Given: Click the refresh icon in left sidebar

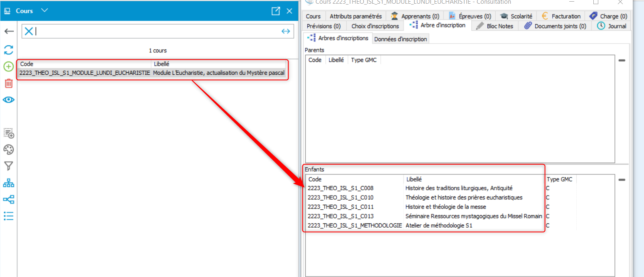Looking at the screenshot, I should (9, 50).
